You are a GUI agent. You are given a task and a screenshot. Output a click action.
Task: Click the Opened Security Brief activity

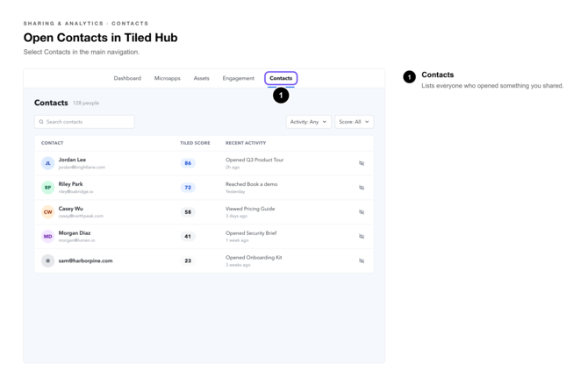(x=251, y=232)
